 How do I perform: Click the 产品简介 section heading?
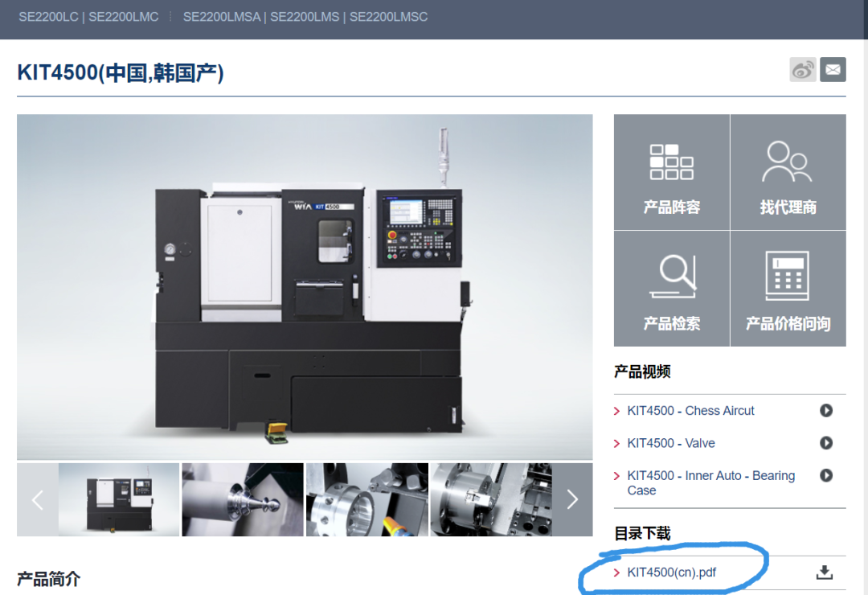[x=49, y=580]
